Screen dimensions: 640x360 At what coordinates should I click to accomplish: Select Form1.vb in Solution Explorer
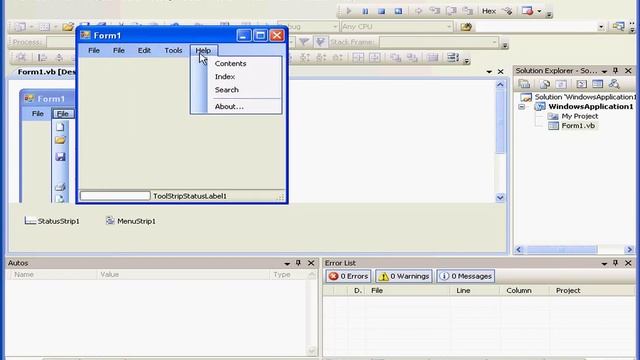tap(578, 126)
